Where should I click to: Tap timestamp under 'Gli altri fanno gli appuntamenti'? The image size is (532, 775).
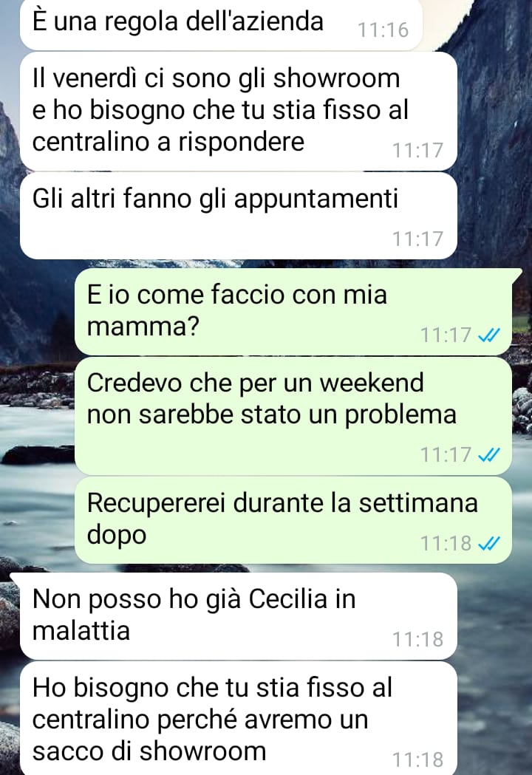pyautogui.click(x=417, y=239)
